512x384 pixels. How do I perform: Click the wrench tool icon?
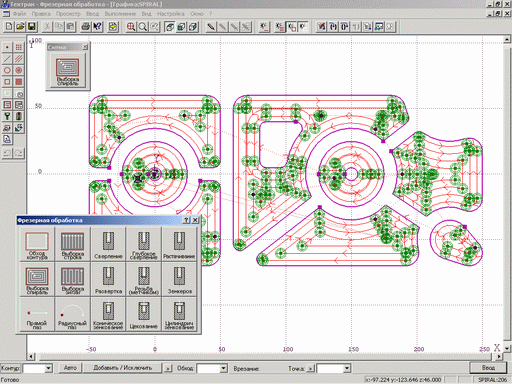(7, 116)
